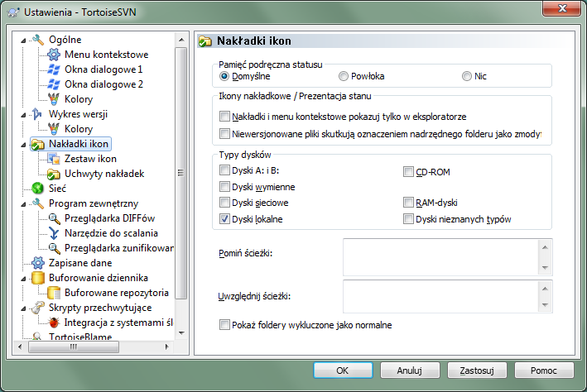Click the Menu kontekstowe gear icon
587x392 pixels.
coord(54,55)
